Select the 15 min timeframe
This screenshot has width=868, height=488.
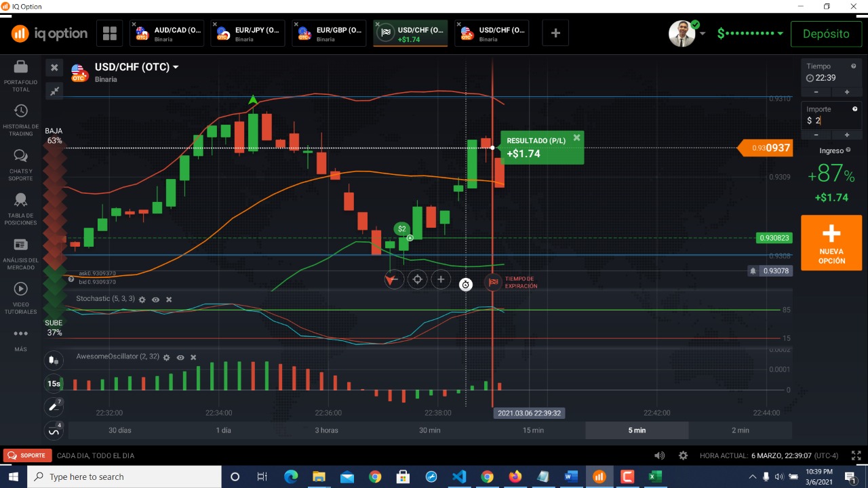pos(533,430)
